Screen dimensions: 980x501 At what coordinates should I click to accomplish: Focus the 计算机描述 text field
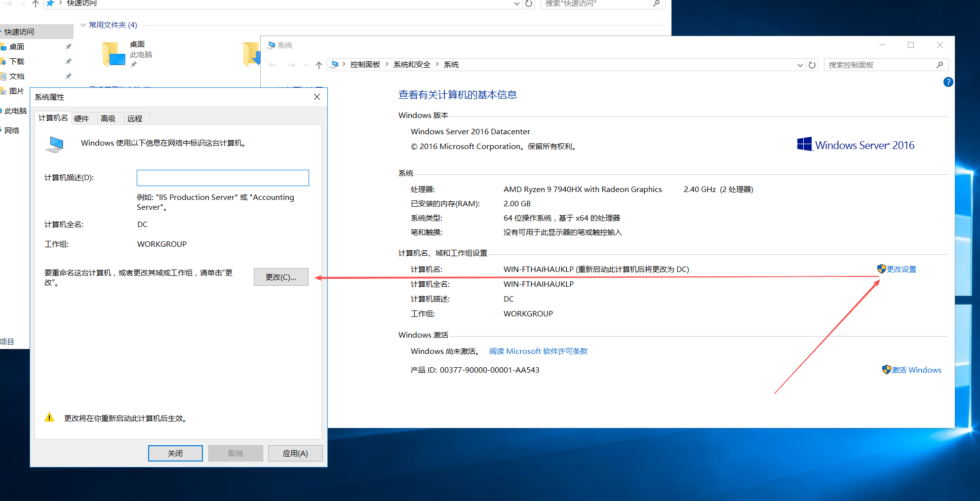(x=223, y=178)
